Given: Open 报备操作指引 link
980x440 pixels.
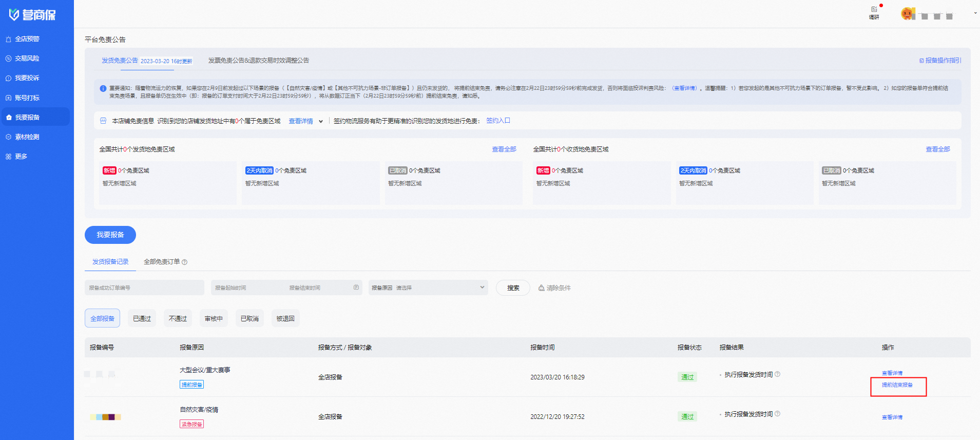Looking at the screenshot, I should (940, 61).
